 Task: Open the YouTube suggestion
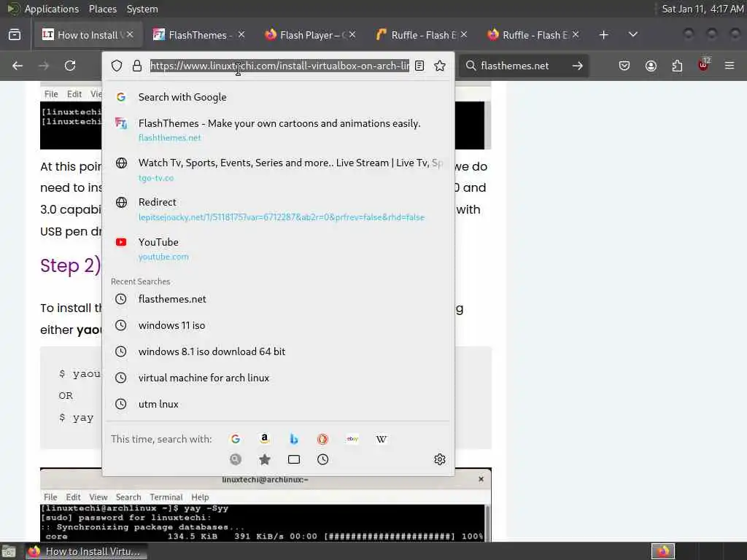(x=278, y=249)
